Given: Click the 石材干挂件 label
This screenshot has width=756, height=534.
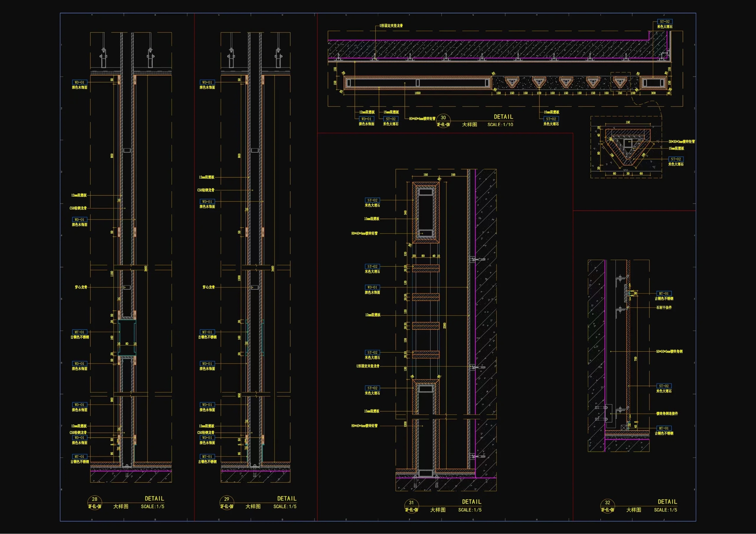Looking at the screenshot, I should 664,308.
